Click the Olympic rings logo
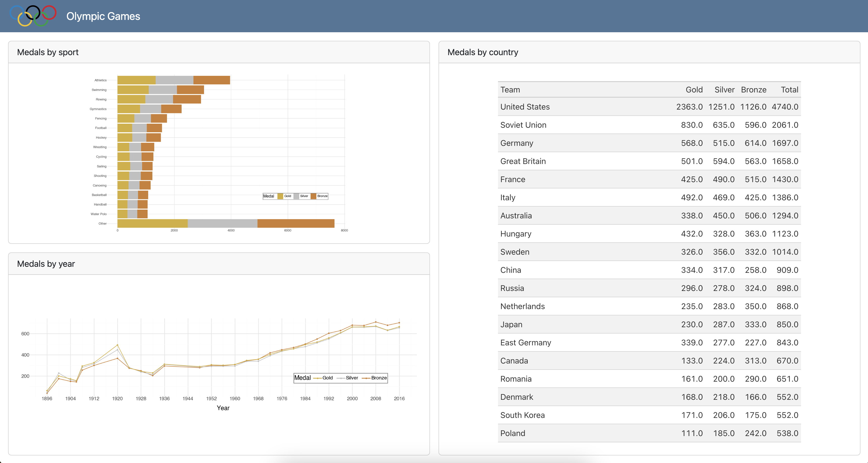 click(33, 16)
